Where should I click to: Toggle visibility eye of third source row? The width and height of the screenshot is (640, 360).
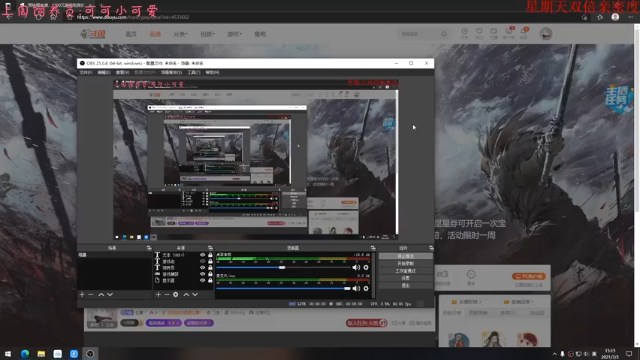202,267
